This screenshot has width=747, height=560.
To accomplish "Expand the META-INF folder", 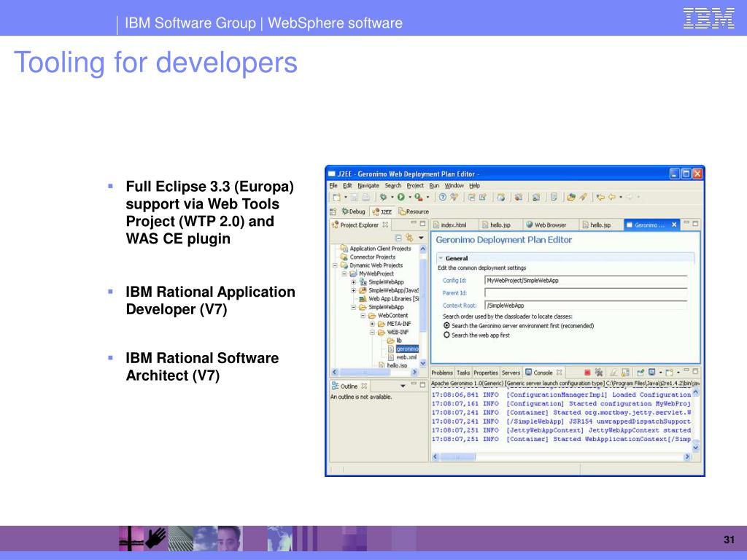I will click(372, 324).
